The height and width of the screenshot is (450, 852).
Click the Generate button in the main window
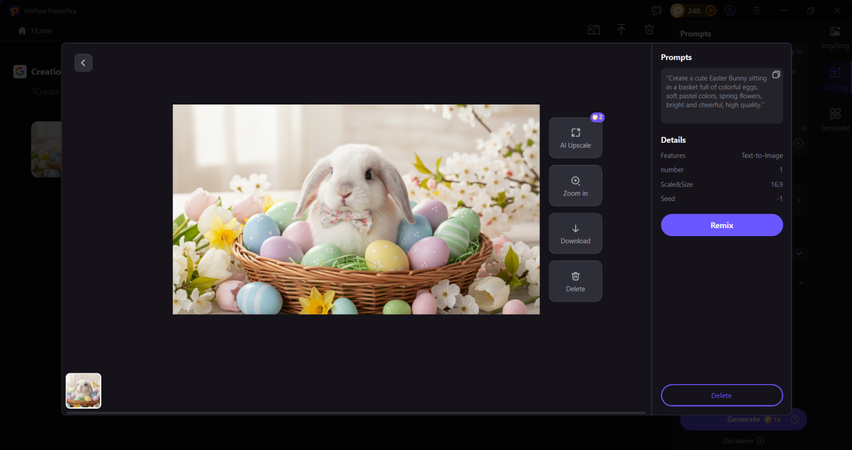coord(743,420)
